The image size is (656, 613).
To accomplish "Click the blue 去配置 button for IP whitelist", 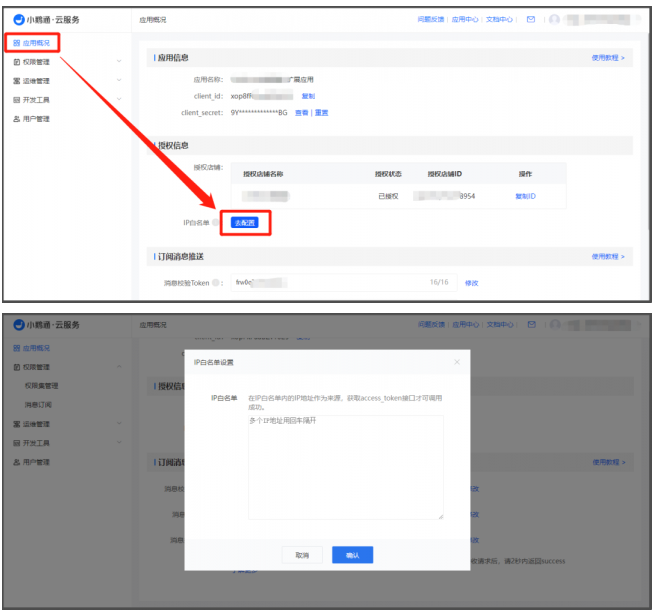I will click(244, 222).
